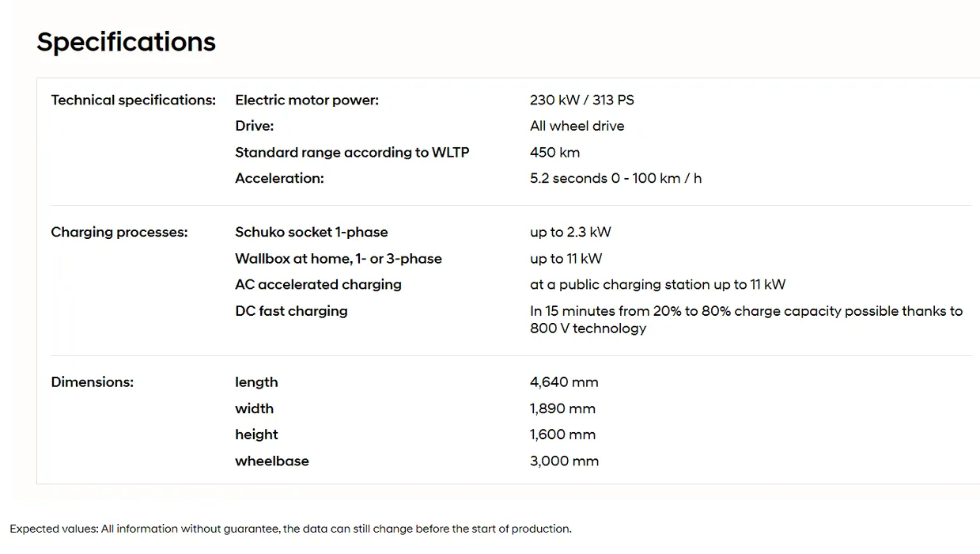
Task: Click the AC accelerated charging label
Action: point(318,284)
